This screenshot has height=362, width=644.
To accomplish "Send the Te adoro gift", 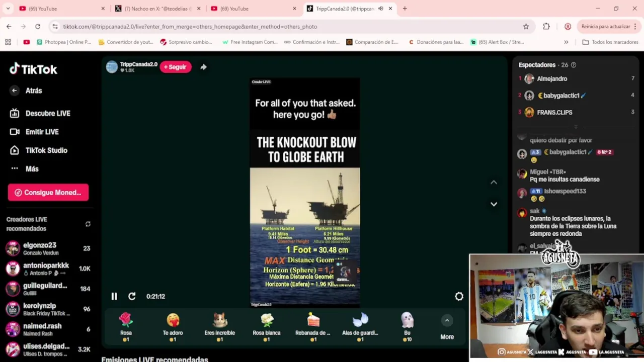I will (x=173, y=327).
